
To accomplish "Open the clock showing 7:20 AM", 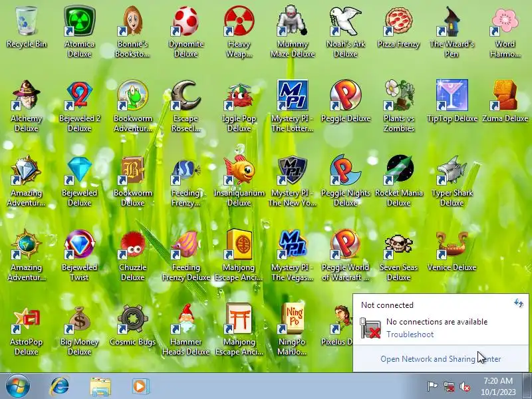I will tap(498, 386).
